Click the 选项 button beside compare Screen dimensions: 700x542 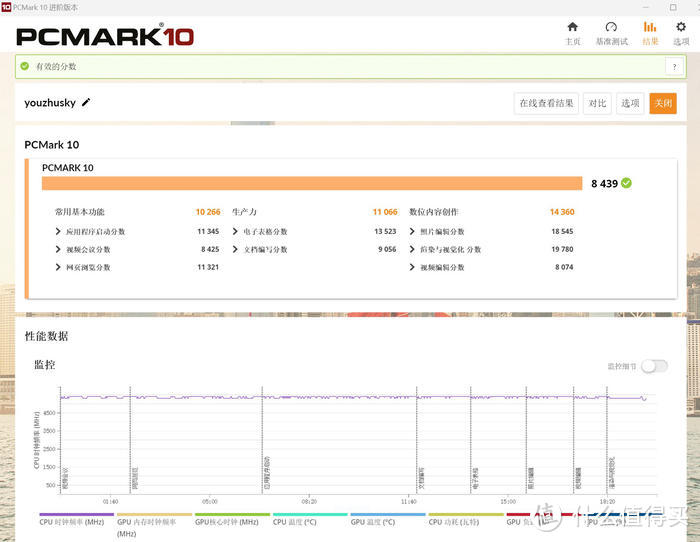point(630,104)
